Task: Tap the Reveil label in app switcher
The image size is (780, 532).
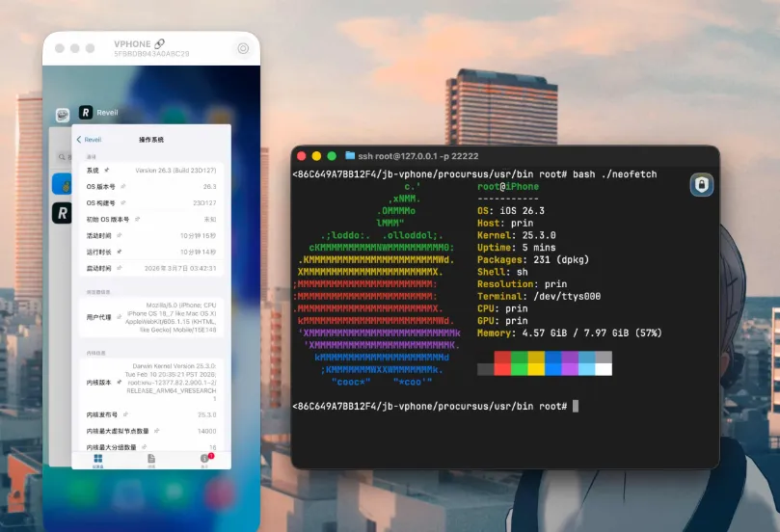Action: click(x=107, y=113)
